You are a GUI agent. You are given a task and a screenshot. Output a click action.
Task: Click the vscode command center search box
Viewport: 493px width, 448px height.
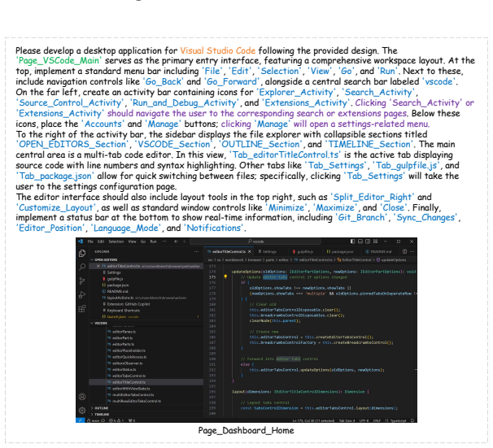pyautogui.click(x=255, y=241)
